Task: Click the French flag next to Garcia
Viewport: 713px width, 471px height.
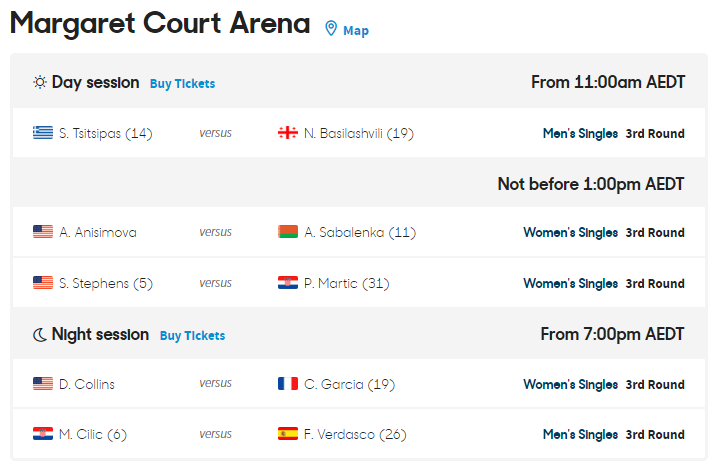Action: point(288,384)
